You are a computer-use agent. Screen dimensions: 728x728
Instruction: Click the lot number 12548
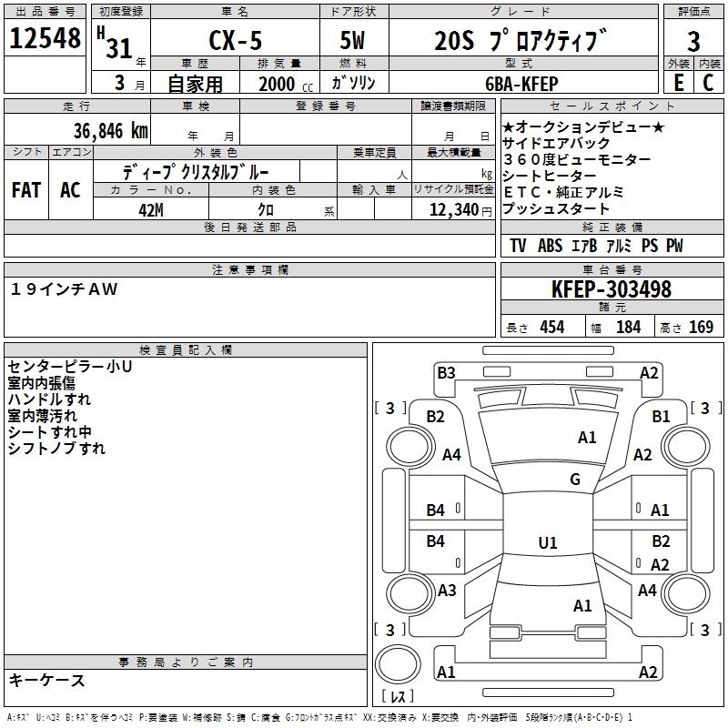coord(45,38)
